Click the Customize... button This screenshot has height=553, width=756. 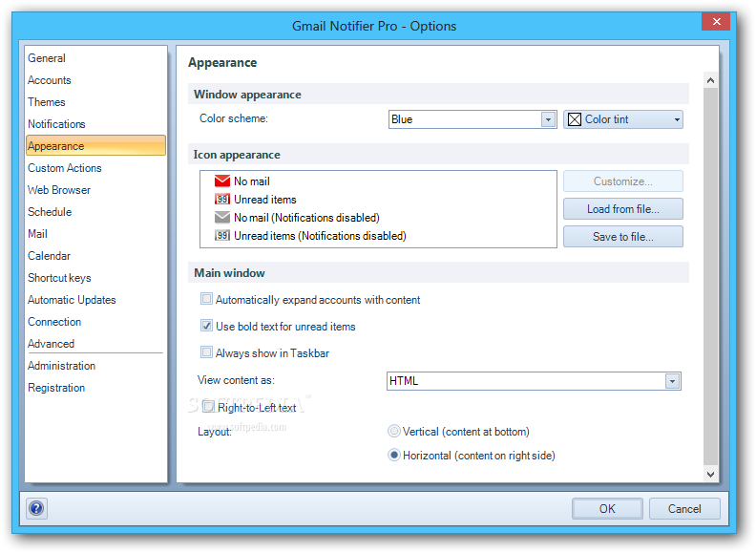[x=623, y=181]
